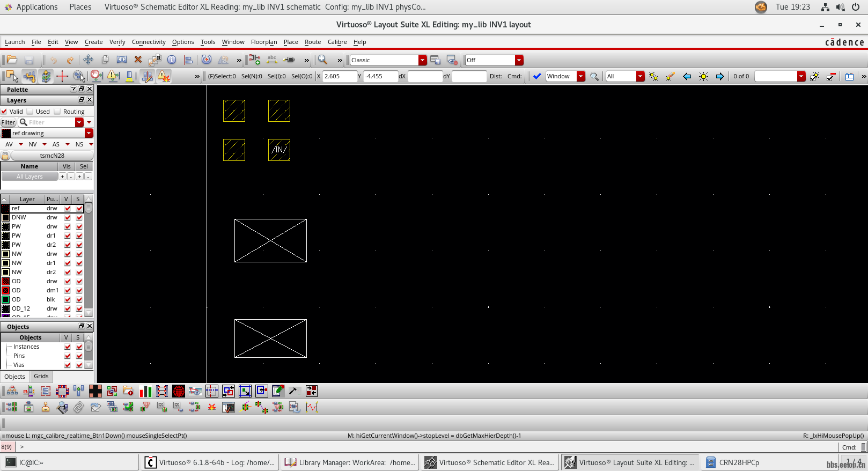Click the hammer icon in bottom toolbar

(295, 391)
